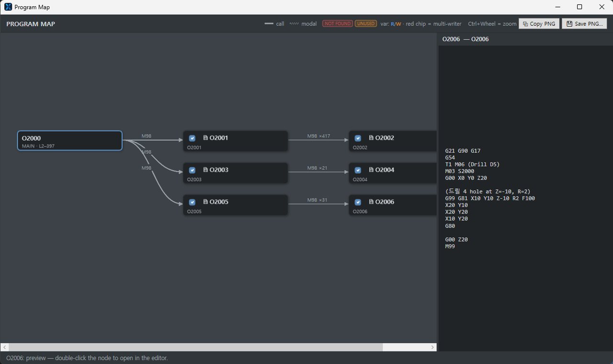This screenshot has height=364, width=613.
Task: Click the right arrow of the horizontal scrollbar
Action: (x=432, y=347)
